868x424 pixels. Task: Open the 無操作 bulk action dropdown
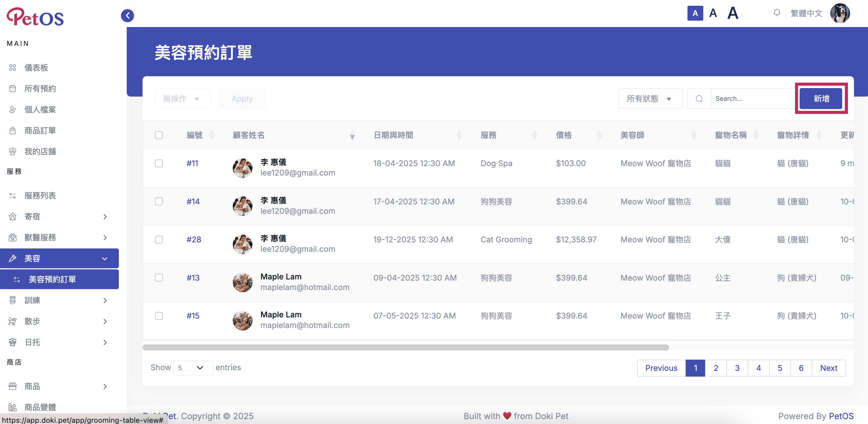point(182,99)
